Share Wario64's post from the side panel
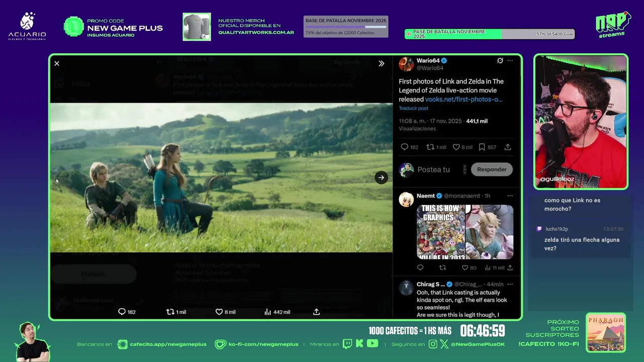 (508, 147)
